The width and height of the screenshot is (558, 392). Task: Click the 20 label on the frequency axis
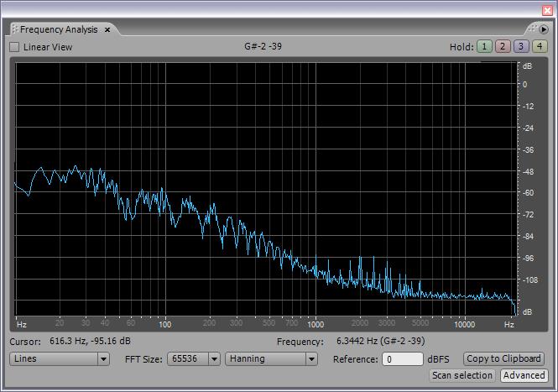pyautogui.click(x=60, y=323)
